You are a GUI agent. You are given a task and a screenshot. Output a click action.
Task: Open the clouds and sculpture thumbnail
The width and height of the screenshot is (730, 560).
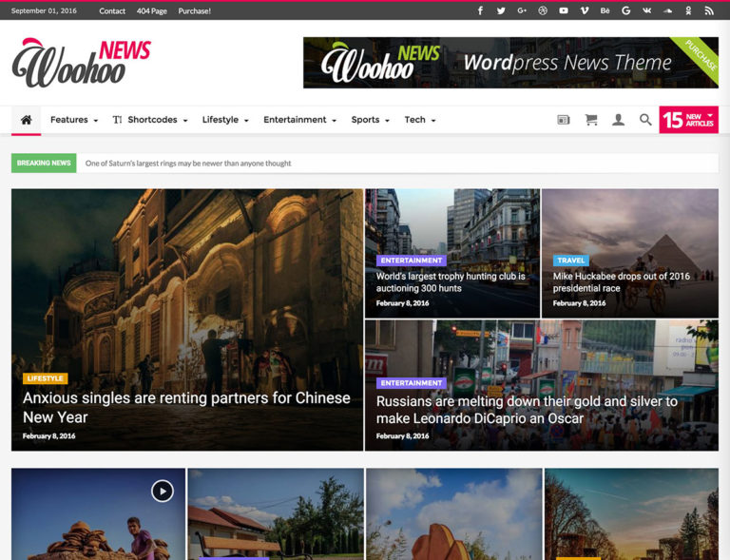click(x=454, y=514)
